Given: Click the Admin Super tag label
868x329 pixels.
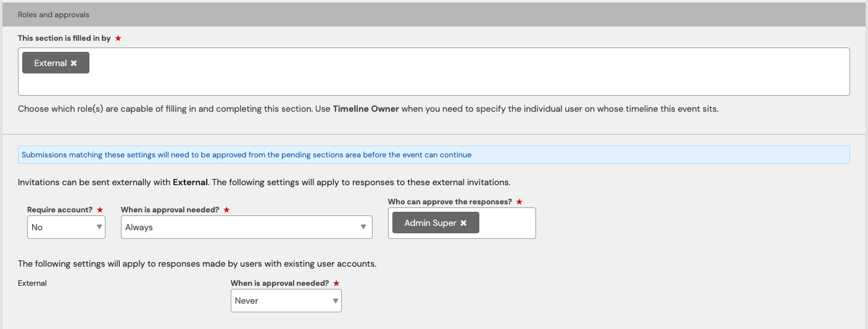Looking at the screenshot, I should click(x=430, y=223).
